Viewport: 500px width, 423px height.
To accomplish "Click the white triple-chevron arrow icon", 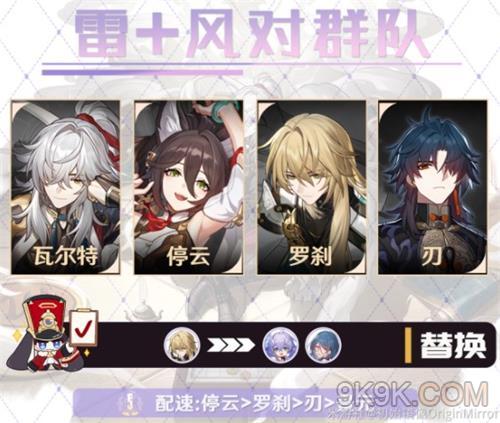I will [231, 345].
